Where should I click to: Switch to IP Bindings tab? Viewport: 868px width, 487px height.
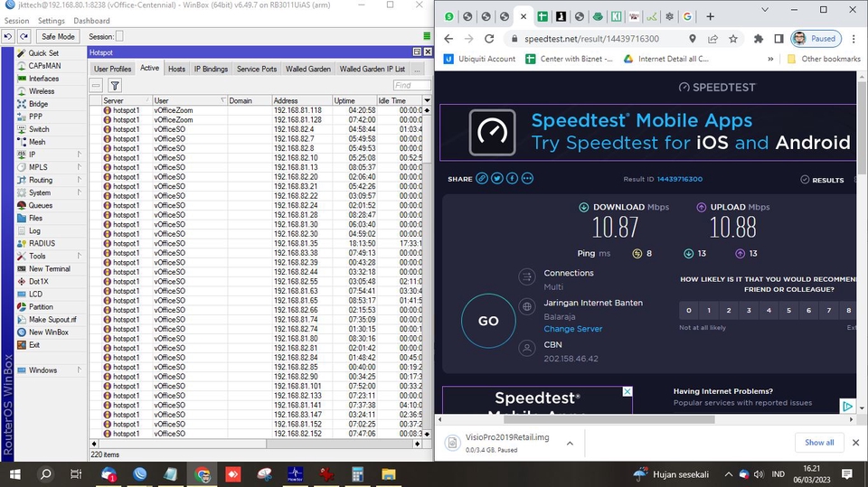coord(211,70)
